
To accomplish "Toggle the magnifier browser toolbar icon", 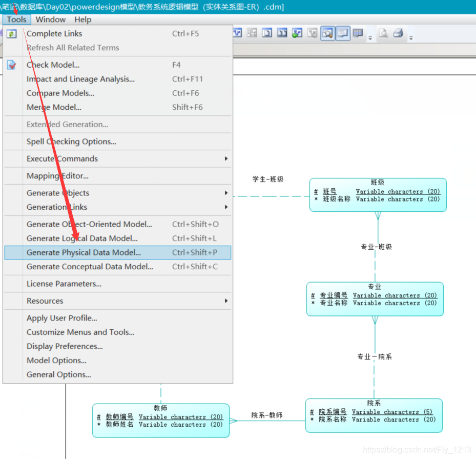I will click(x=328, y=33).
